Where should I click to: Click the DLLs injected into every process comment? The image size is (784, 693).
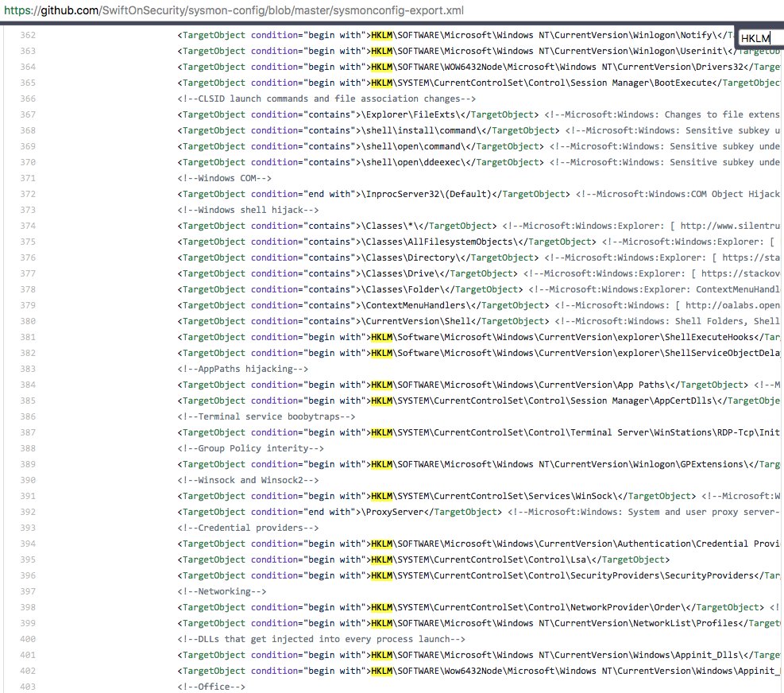click(x=322, y=639)
